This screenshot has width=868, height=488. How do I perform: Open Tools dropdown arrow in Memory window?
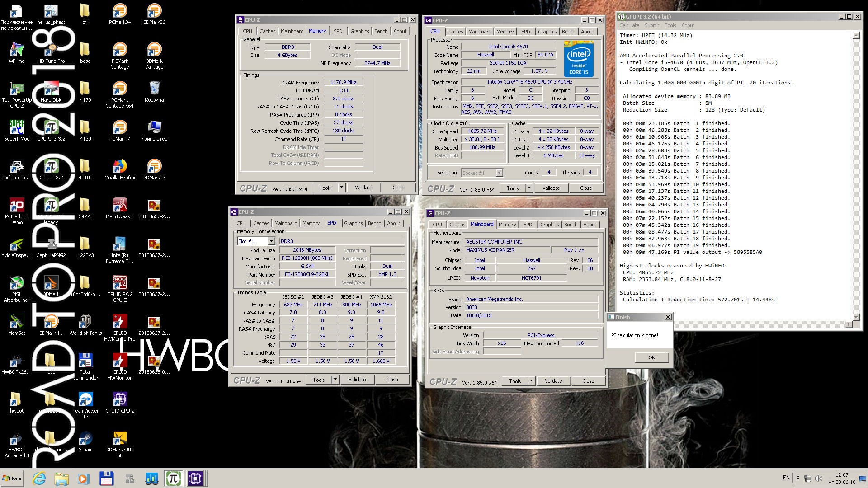341,188
